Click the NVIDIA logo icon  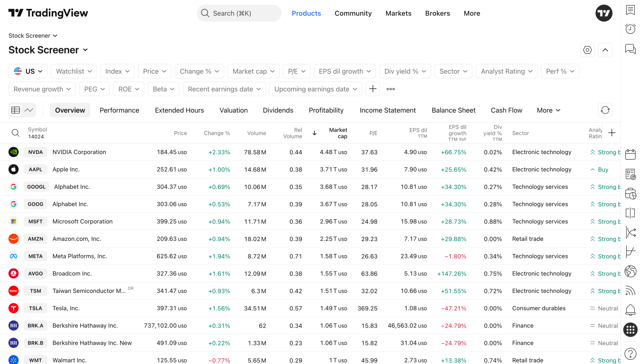13,152
